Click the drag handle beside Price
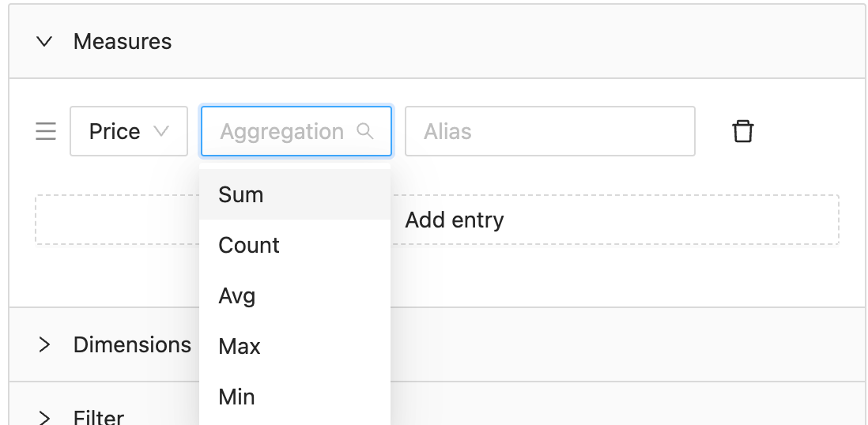This screenshot has width=868, height=425. [x=46, y=132]
